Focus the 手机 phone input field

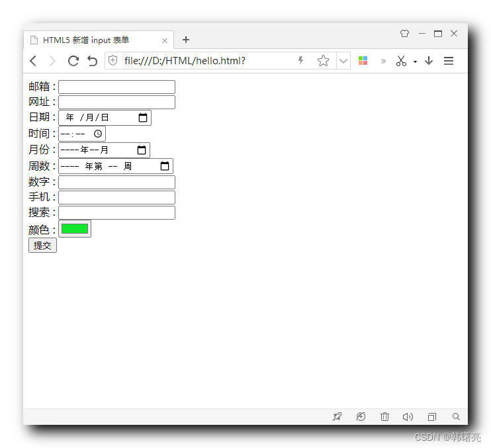(x=117, y=198)
